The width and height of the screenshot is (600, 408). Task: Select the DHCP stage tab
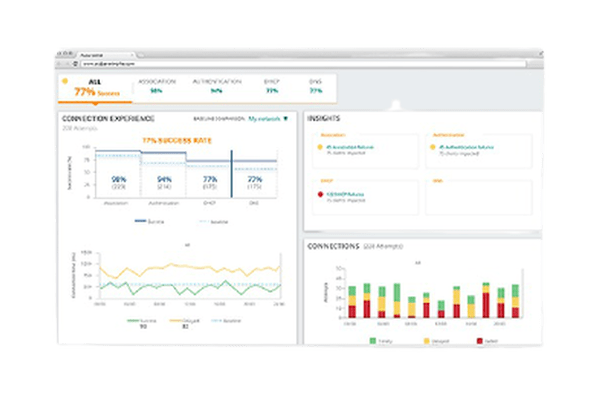[271, 86]
